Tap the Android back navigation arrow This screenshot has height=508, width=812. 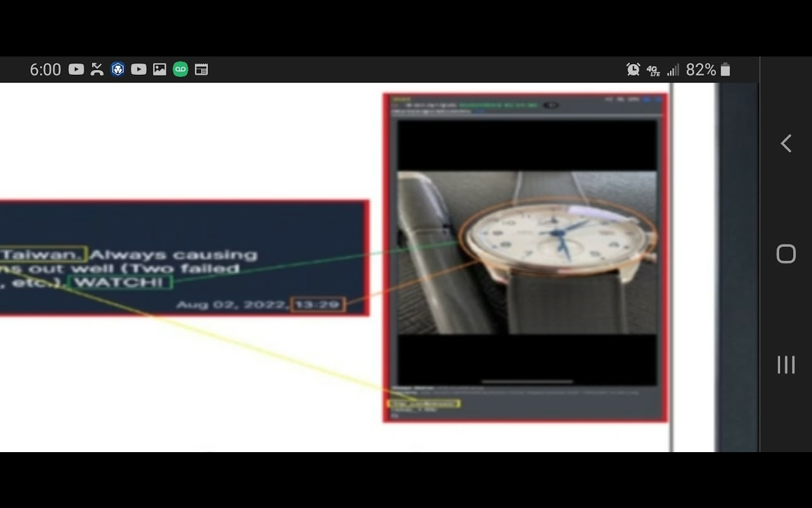pyautogui.click(x=786, y=144)
